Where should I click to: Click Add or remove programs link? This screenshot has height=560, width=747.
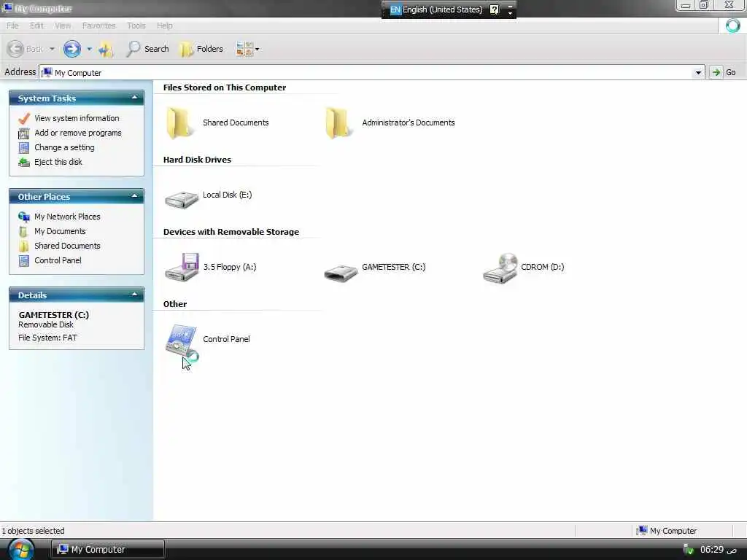pos(77,133)
